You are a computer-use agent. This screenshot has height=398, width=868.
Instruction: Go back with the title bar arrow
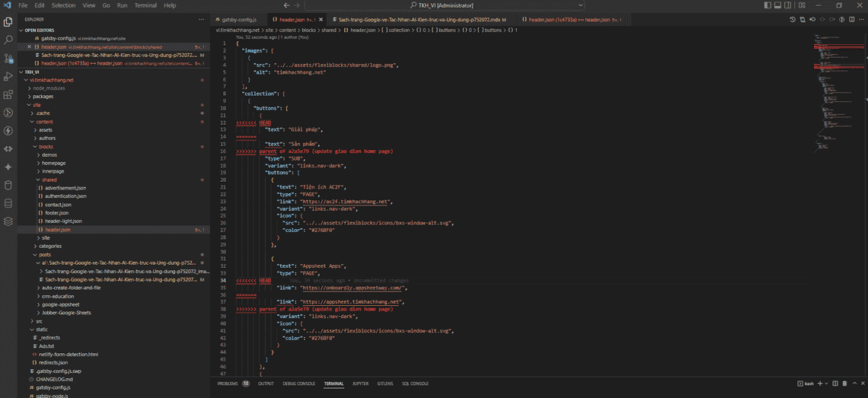(x=286, y=5)
